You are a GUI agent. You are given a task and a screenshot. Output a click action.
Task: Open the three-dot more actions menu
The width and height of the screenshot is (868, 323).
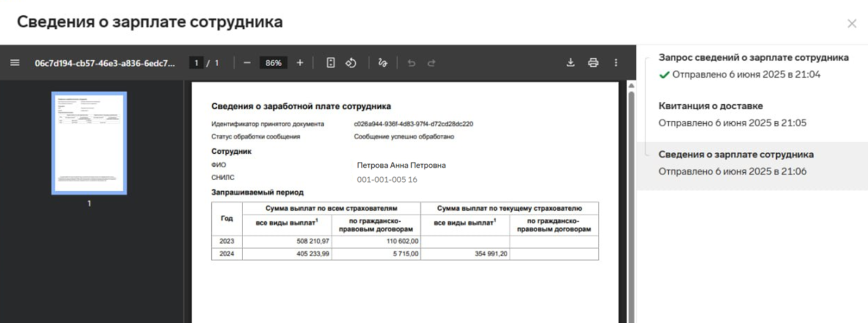(616, 63)
